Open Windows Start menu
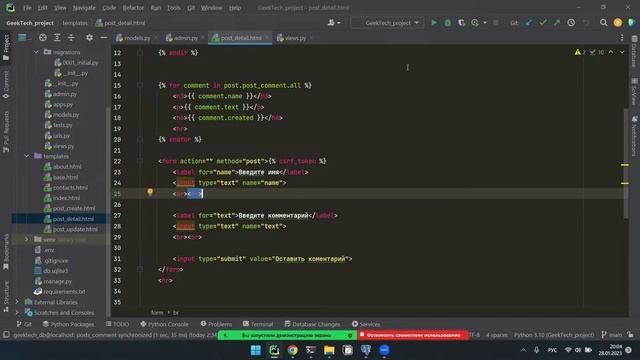The image size is (640, 360). [x=256, y=350]
